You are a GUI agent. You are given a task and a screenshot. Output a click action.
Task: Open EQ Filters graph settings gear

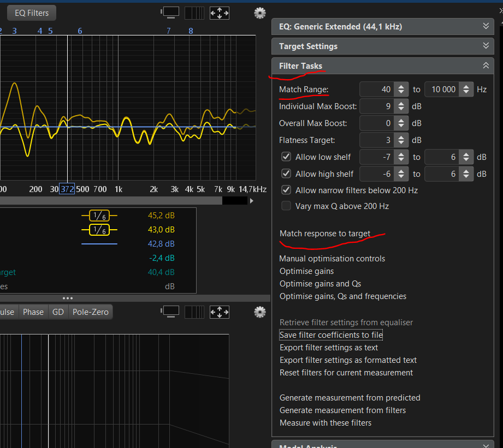pos(260,13)
